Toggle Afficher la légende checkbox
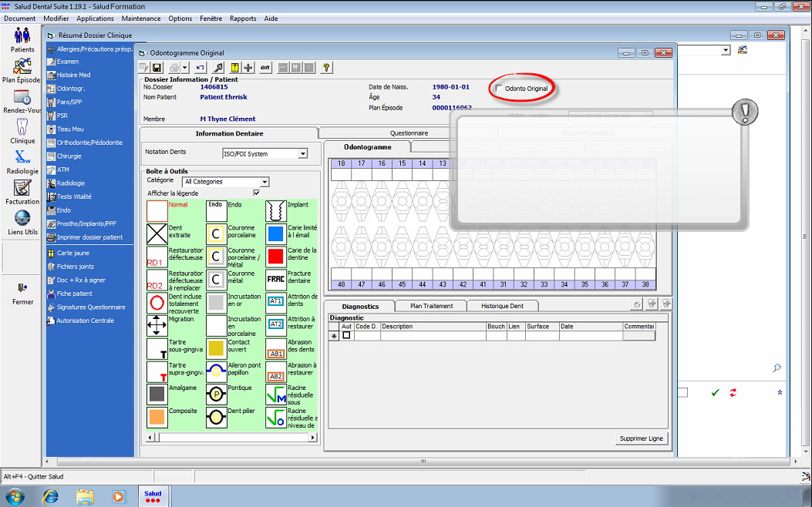The height and width of the screenshot is (507, 812). 256,193
